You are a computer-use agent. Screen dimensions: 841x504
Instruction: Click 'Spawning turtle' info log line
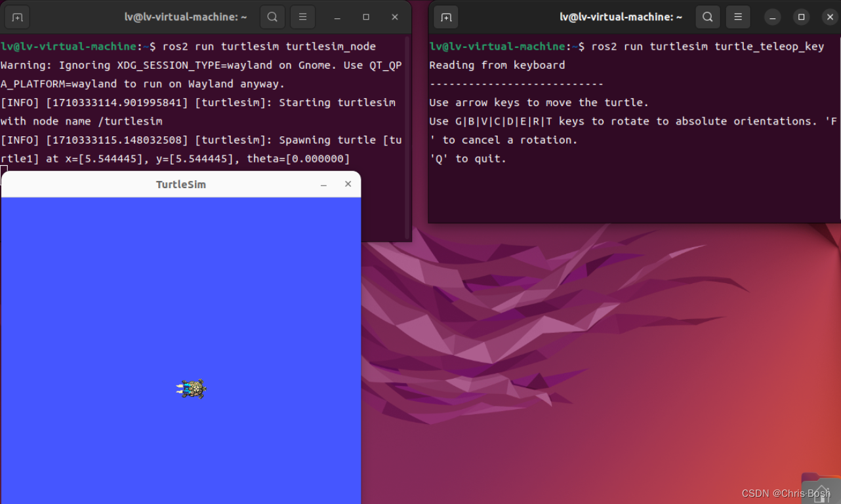[201, 140]
